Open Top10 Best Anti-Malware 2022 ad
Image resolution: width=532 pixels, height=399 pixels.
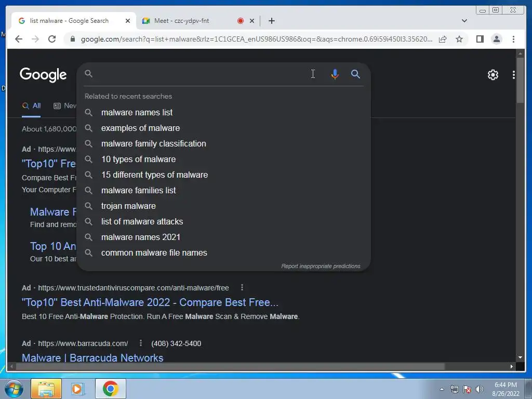pyautogui.click(x=150, y=302)
